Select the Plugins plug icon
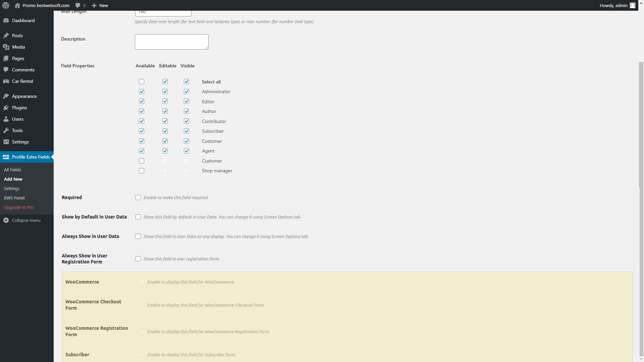644x362 pixels. [x=6, y=108]
